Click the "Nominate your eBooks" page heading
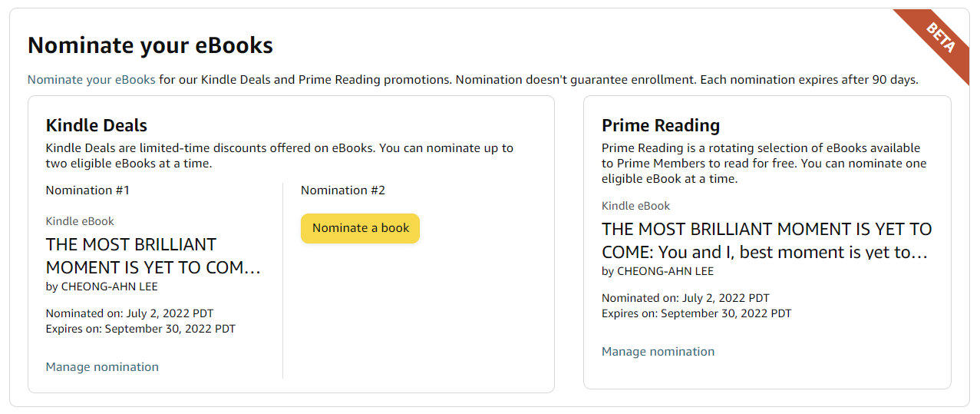The width and height of the screenshot is (980, 414). [x=150, y=46]
